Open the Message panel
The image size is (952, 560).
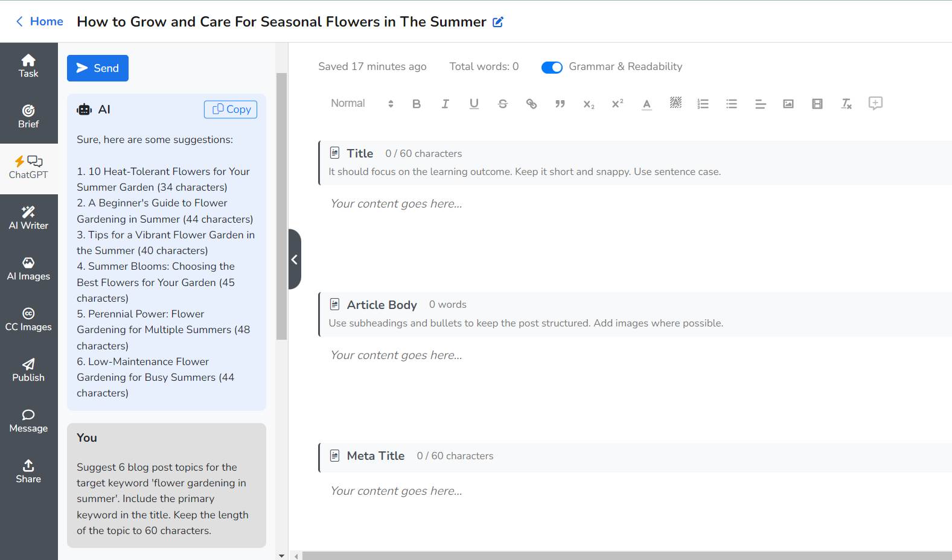pyautogui.click(x=28, y=421)
